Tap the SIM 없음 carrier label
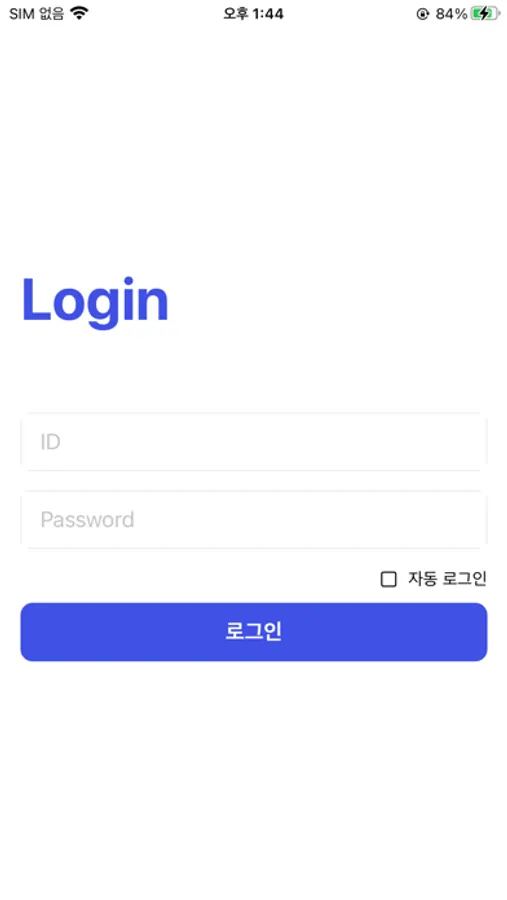The image size is (507, 900). [x=37, y=14]
